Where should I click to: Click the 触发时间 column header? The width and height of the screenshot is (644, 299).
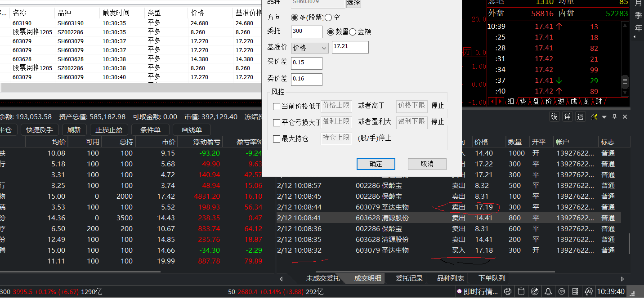(122, 13)
